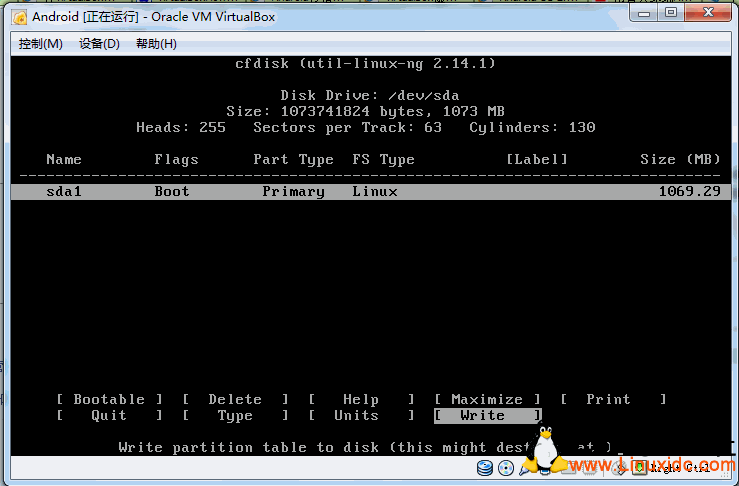Screen dimensions: 739x486
Task: Choose the Quit option in cfdisk
Action: [109, 415]
